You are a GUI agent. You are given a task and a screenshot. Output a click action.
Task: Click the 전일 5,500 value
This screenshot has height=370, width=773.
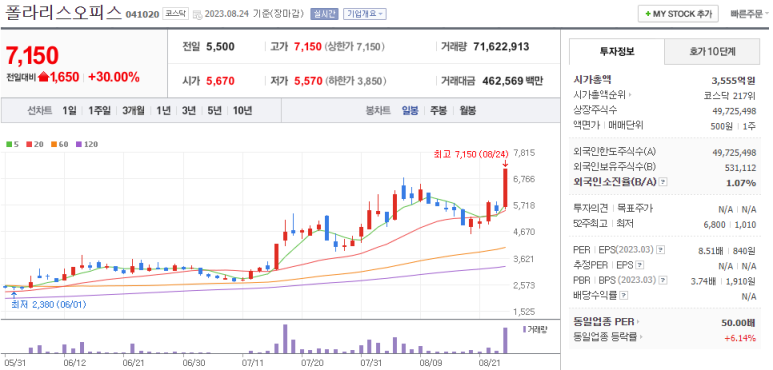click(x=220, y=47)
